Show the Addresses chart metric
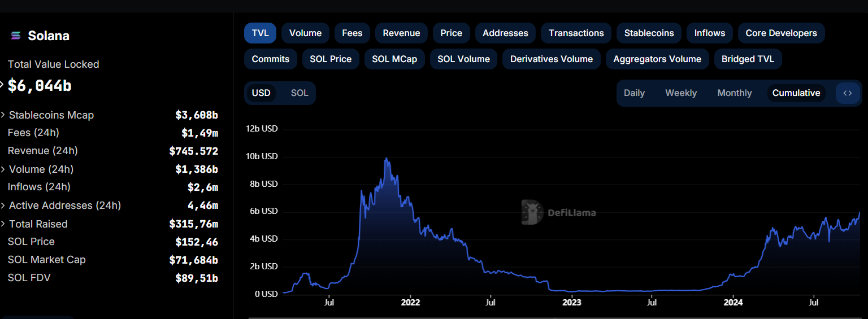 pos(505,33)
